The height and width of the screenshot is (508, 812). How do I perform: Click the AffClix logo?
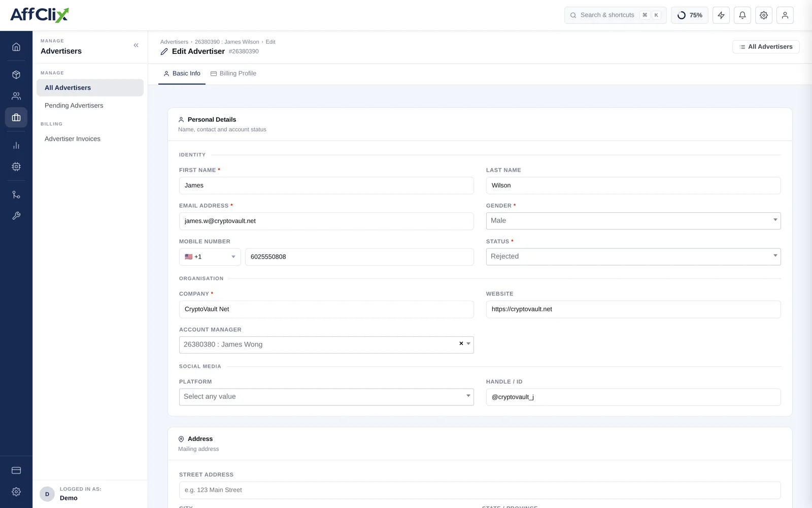point(40,15)
